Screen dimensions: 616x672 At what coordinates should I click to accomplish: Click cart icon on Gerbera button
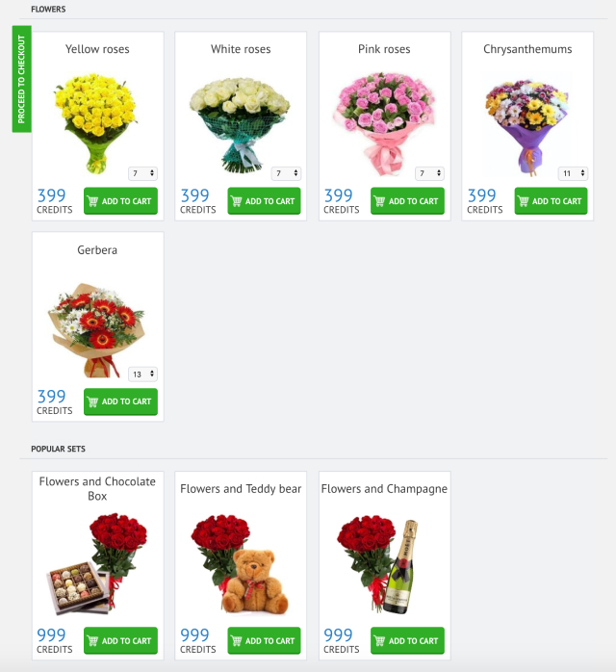pyautogui.click(x=92, y=401)
